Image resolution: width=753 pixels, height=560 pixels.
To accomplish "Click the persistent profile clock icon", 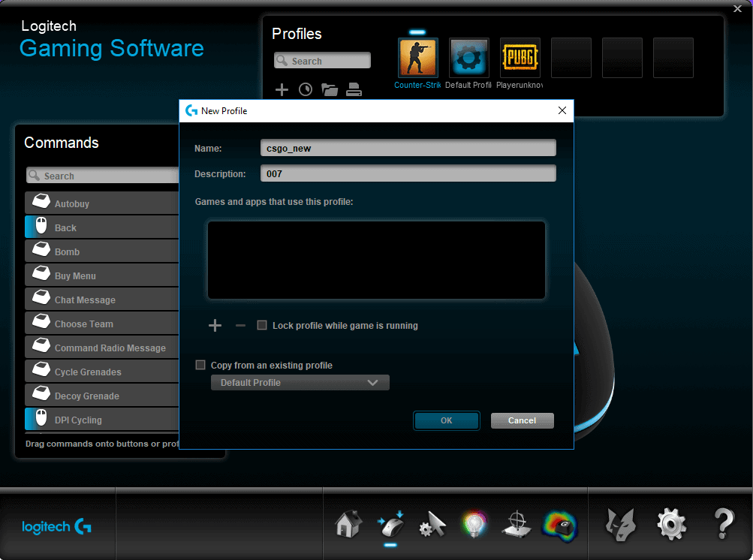I will (306, 89).
